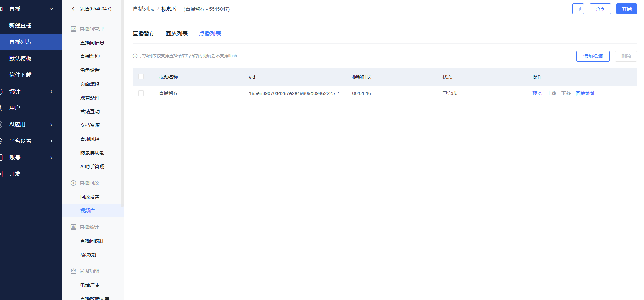Click the 分享 button

600,9
